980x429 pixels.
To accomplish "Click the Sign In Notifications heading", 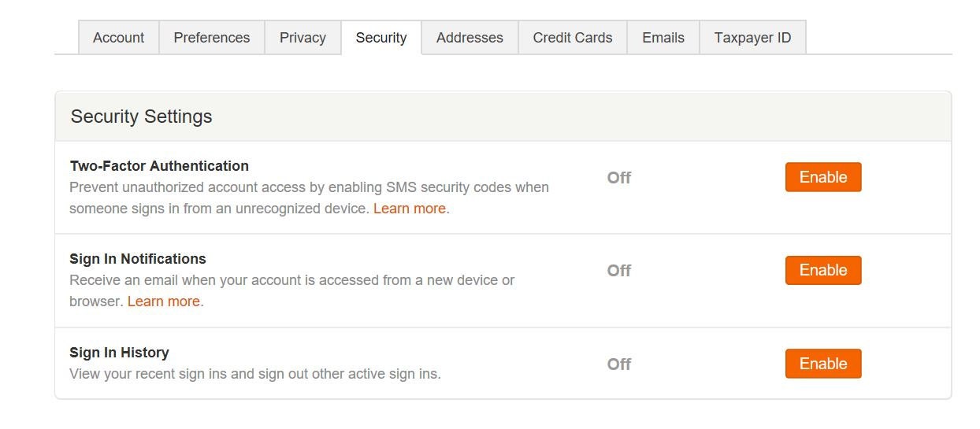I will pos(138,259).
